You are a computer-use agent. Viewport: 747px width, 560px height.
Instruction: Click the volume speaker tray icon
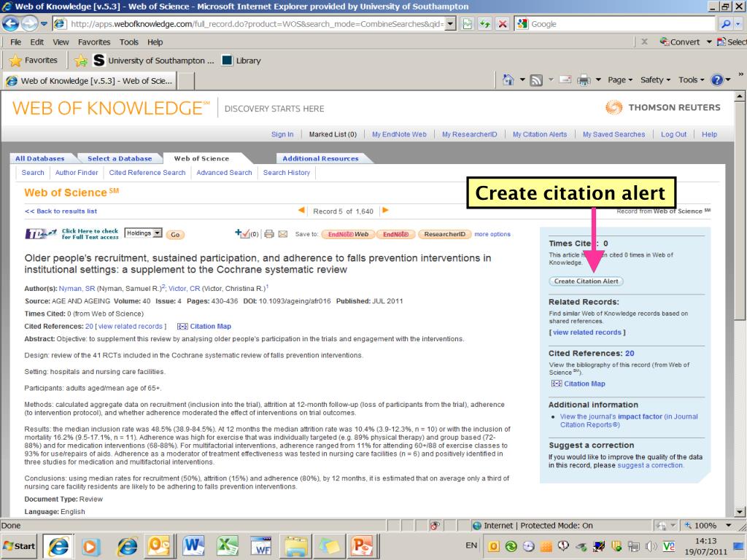point(650,545)
